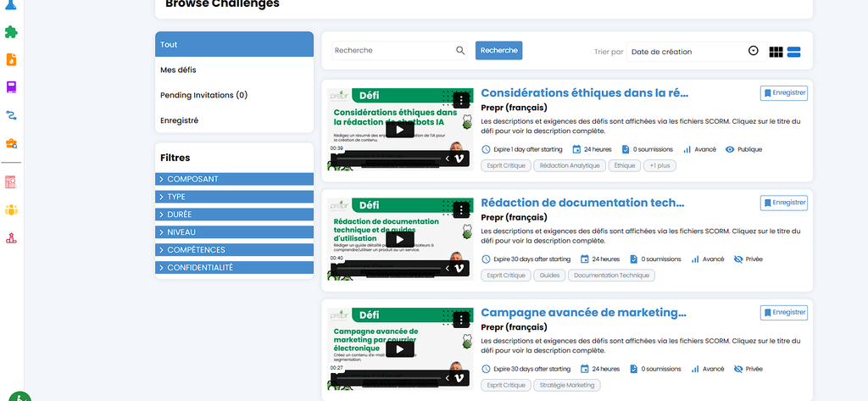
Task: Expand the +1 plus tags chip
Action: click(659, 165)
